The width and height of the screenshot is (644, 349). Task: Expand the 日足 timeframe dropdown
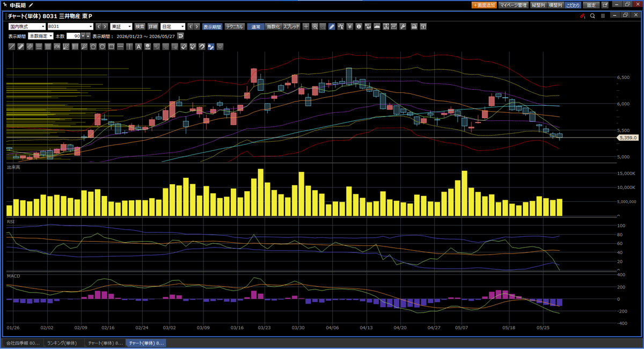pyautogui.click(x=172, y=26)
